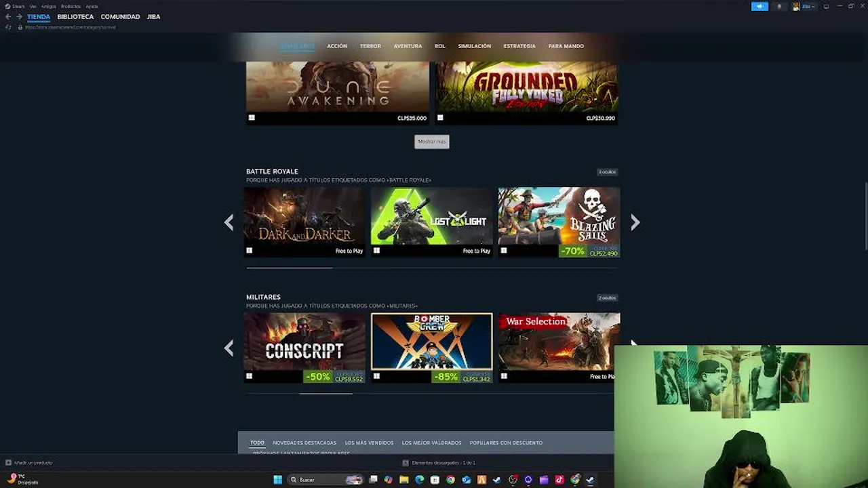Click Añadir un producto link
This screenshot has width=868, height=488.
click(29, 463)
